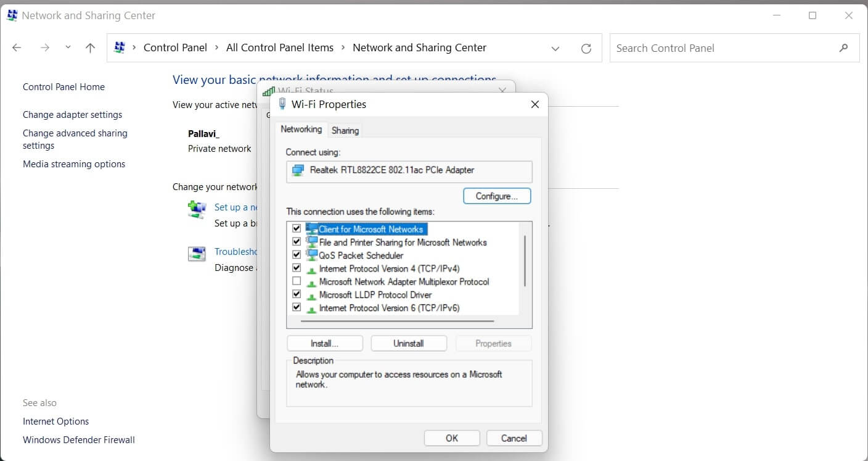Click the search magnifier icon

(844, 48)
